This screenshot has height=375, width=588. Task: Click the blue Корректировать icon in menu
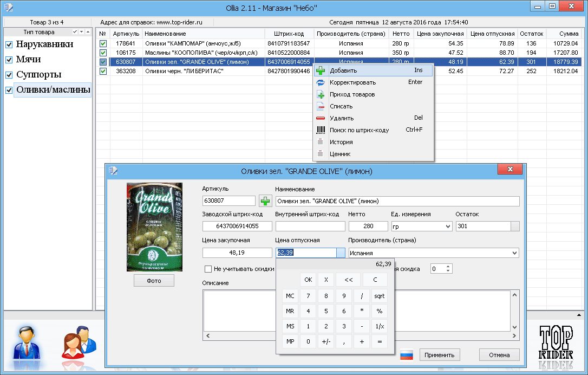[x=321, y=82]
